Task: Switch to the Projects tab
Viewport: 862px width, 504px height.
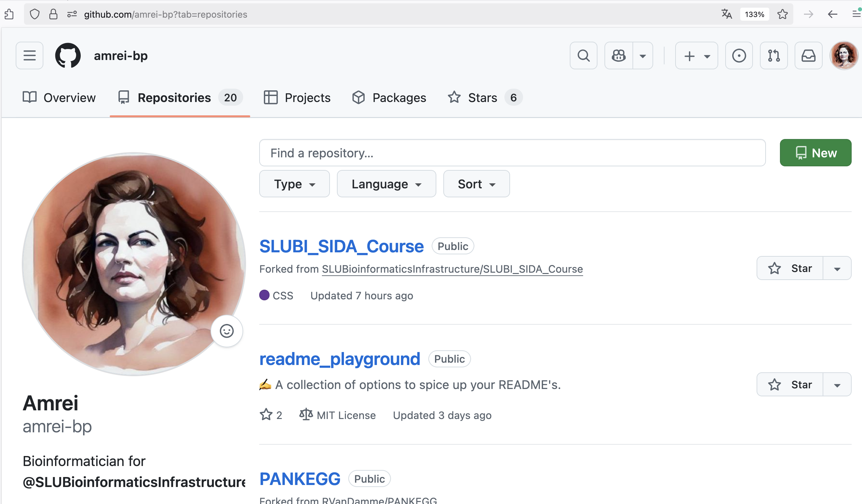Action: (297, 98)
